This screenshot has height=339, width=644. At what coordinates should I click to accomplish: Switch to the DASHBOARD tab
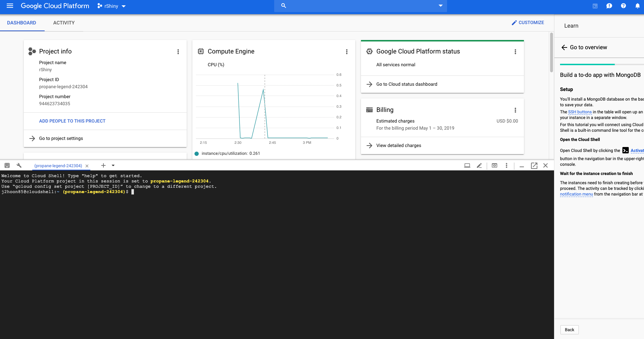(x=22, y=23)
